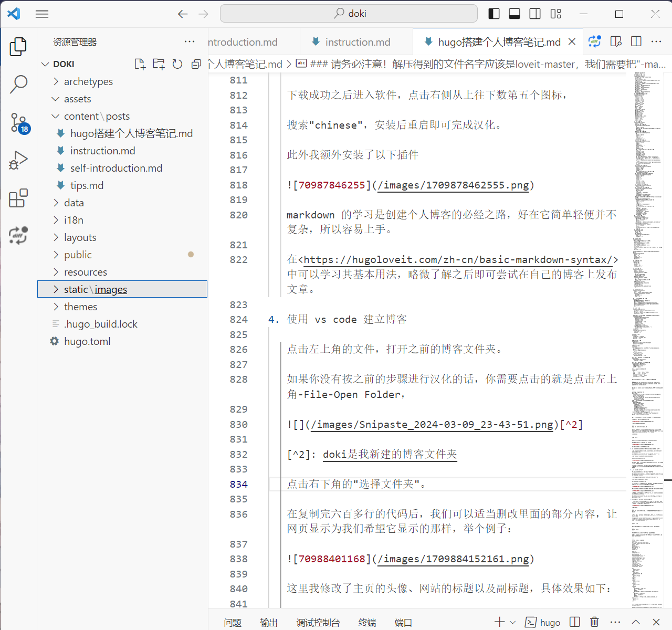Open the 调试控制台 debug console tab

[318, 622]
